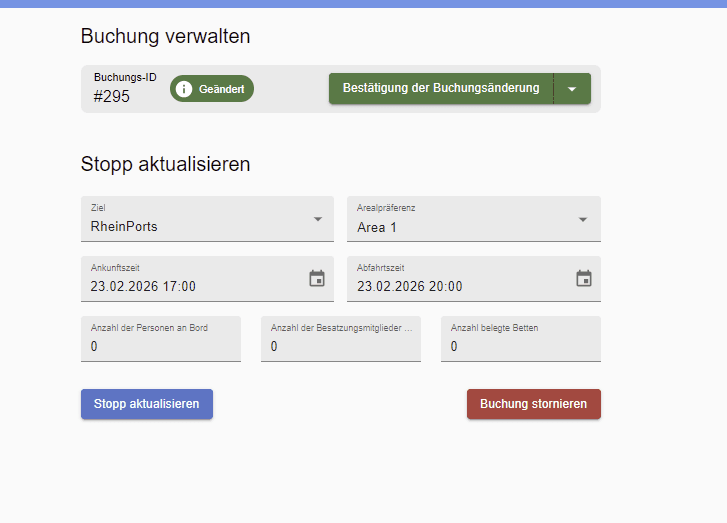
Task: Open the Arealpräferenz dropdown showing Area 1
Action: coord(474,219)
